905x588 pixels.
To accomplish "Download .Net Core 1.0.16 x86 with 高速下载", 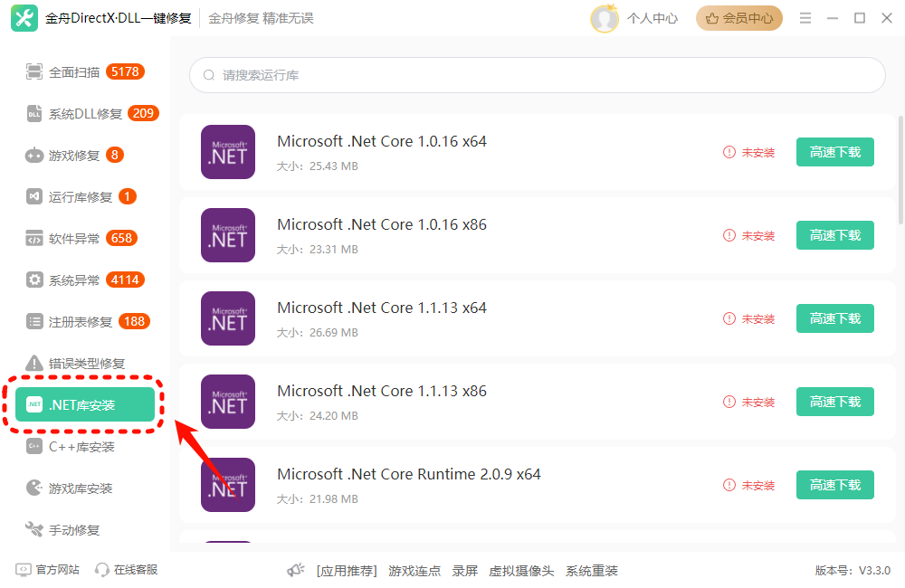I will pyautogui.click(x=835, y=235).
